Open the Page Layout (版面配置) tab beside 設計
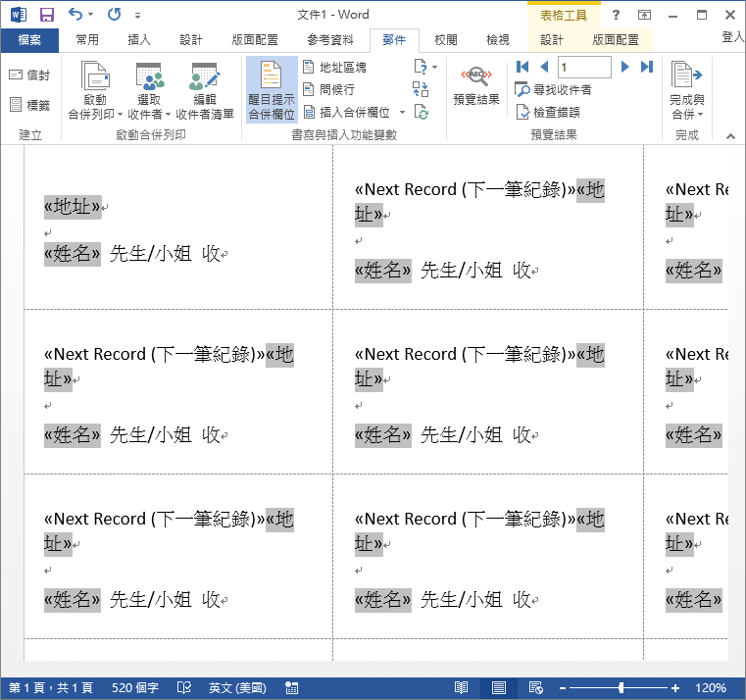746x700 pixels. [255, 40]
